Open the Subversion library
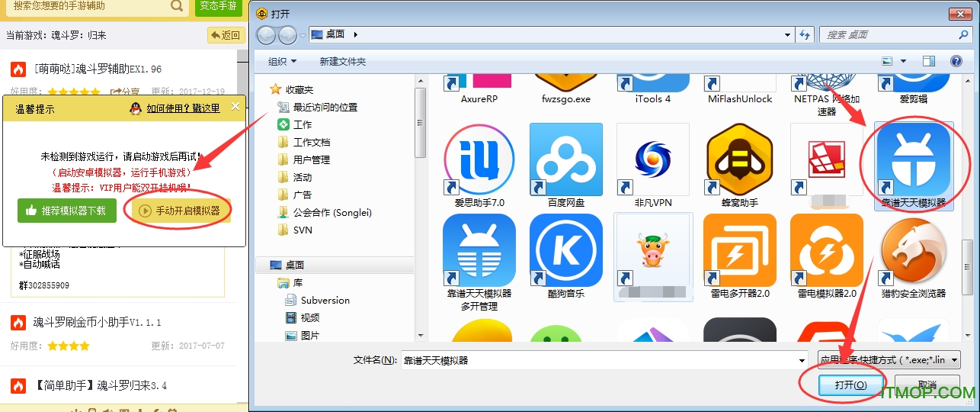 317,300
